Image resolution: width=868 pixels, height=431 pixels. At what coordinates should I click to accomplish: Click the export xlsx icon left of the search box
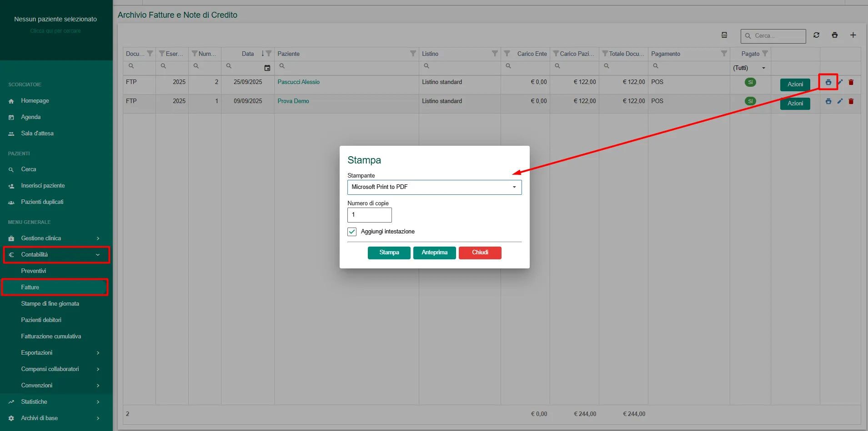point(724,35)
